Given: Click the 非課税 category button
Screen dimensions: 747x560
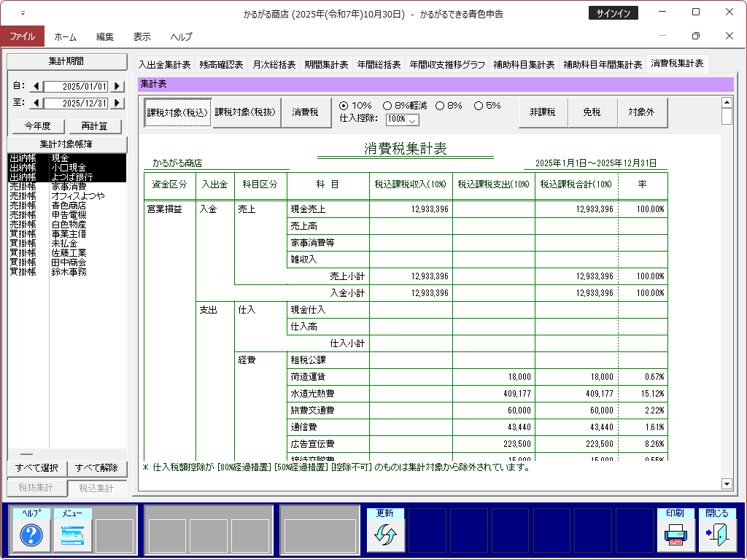Looking at the screenshot, I should (543, 113).
